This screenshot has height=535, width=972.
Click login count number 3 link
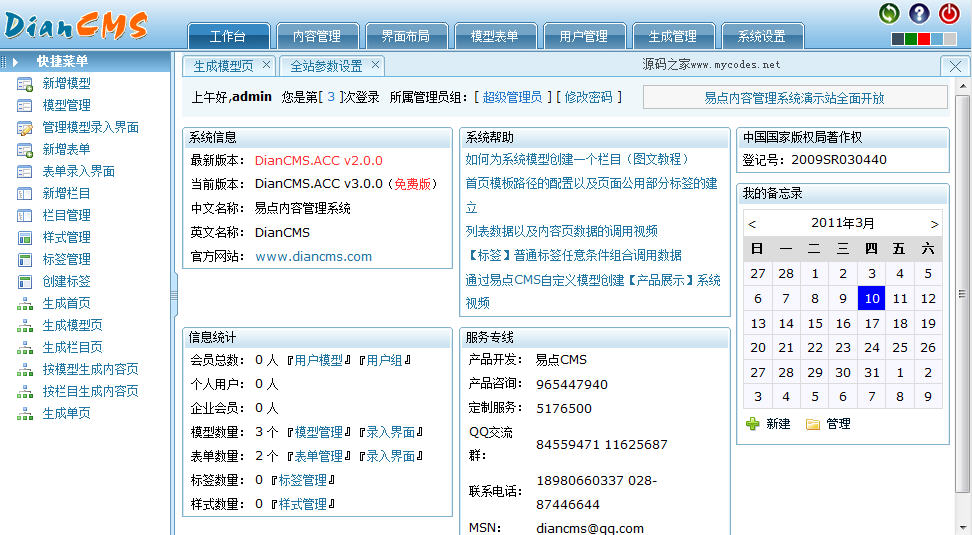tap(331, 97)
